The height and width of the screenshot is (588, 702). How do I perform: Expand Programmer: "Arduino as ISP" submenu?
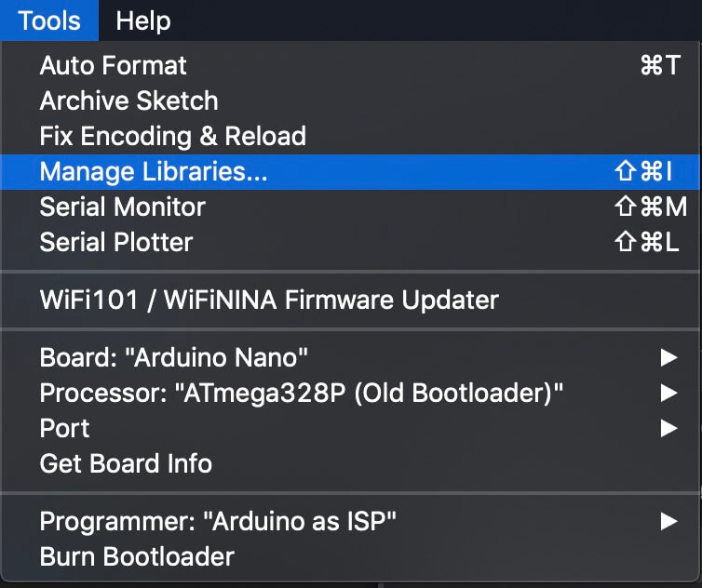click(350, 521)
